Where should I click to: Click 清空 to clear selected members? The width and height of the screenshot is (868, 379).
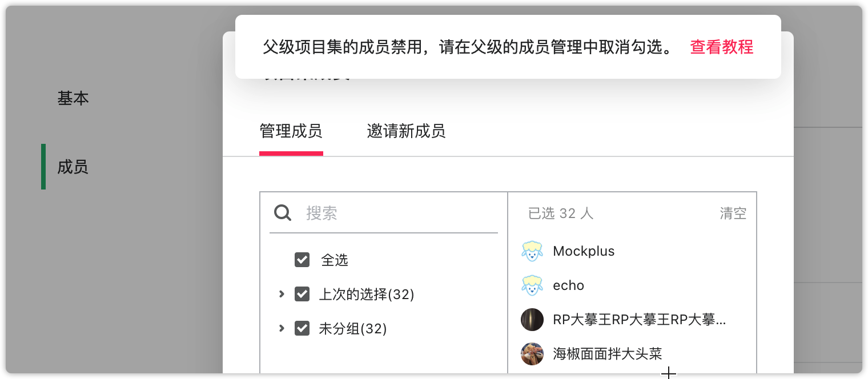(x=733, y=213)
